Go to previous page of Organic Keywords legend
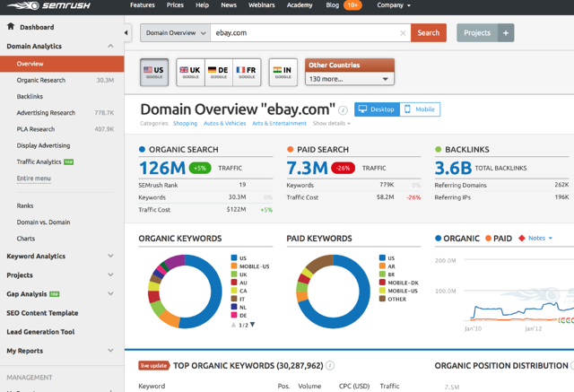Image resolution: width=574 pixels, height=392 pixels. tap(233, 325)
